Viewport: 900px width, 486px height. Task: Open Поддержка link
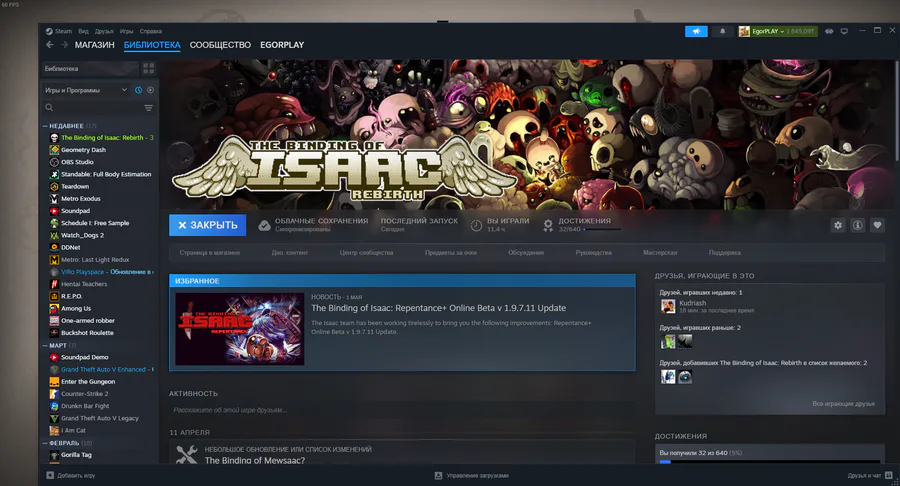tap(724, 252)
